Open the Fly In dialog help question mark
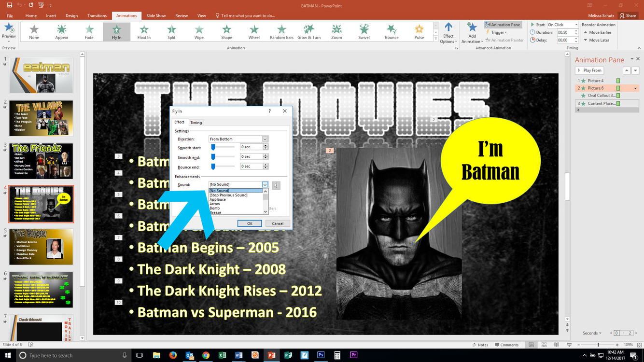This screenshot has height=362, width=644. click(269, 111)
